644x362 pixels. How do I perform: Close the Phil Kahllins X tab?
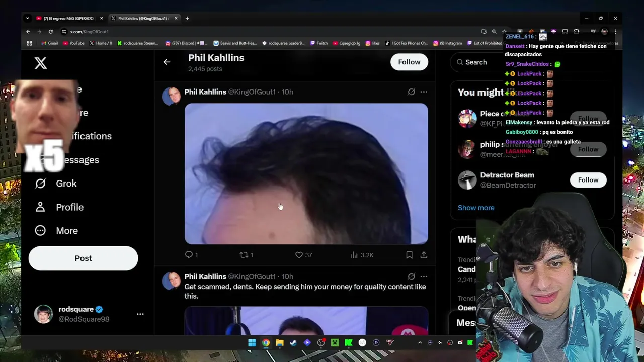[x=176, y=18]
